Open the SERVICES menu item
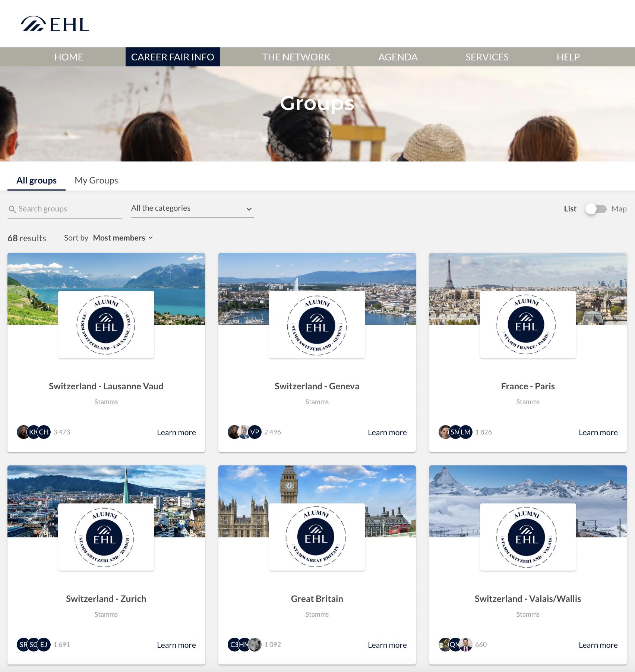 [487, 57]
